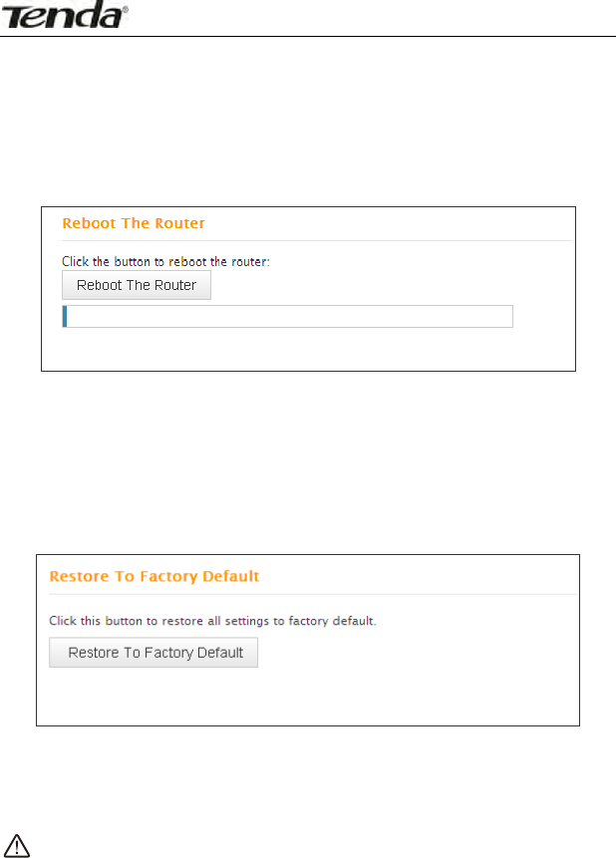616x858 pixels.
Task: Click the divider line under Reboot heading
Action: pos(317,240)
